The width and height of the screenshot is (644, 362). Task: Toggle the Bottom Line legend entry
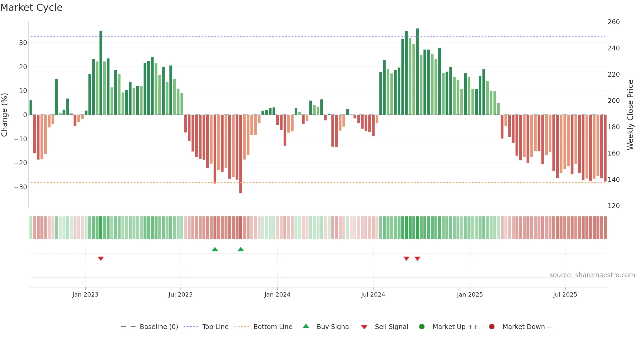pos(263,327)
